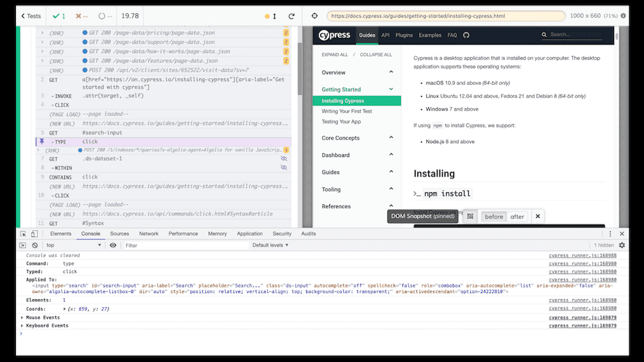Click the console Filter field
This screenshot has height=362, width=644.
186,245
